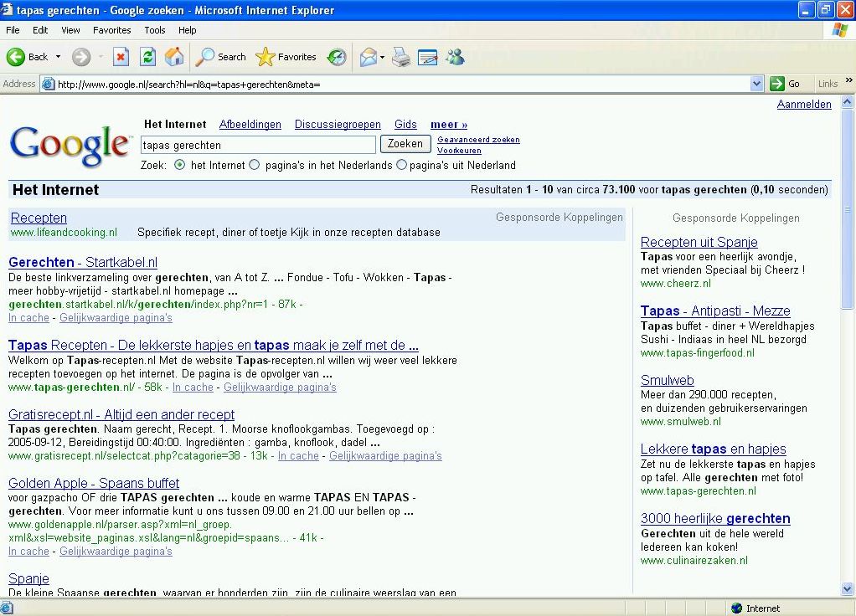Expand the 'meer »' link
The image size is (856, 616).
coord(449,125)
